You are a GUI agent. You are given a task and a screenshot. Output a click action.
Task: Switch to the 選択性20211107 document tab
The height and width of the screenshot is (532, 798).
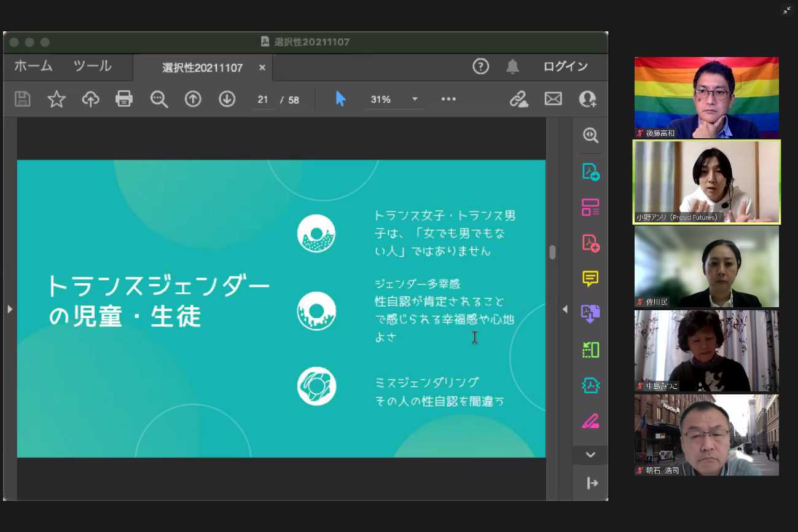[202, 68]
